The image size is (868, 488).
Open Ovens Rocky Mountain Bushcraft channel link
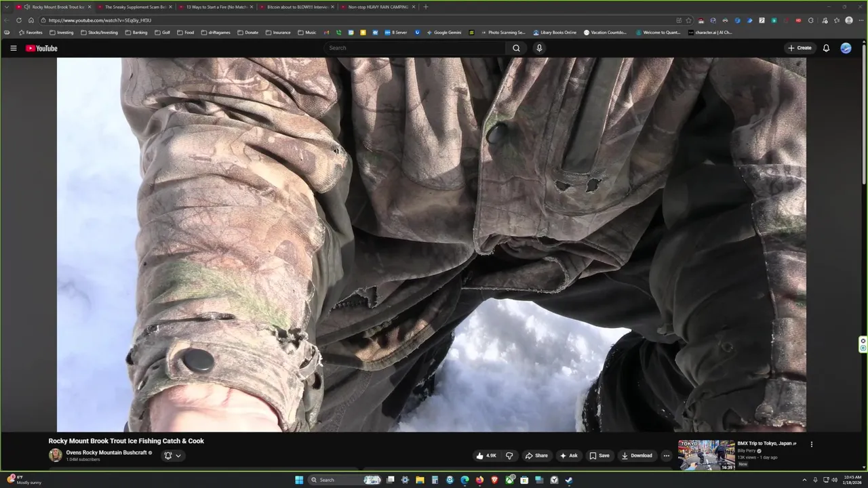coord(106,452)
